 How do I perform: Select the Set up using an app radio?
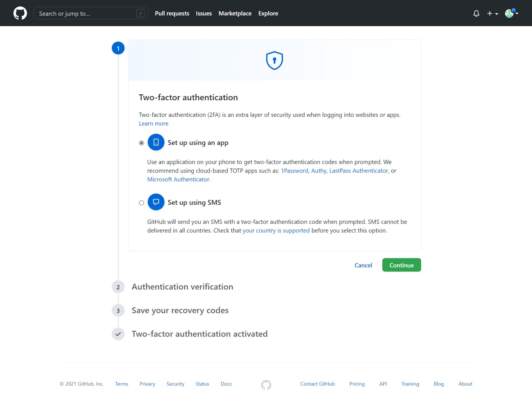tap(141, 143)
